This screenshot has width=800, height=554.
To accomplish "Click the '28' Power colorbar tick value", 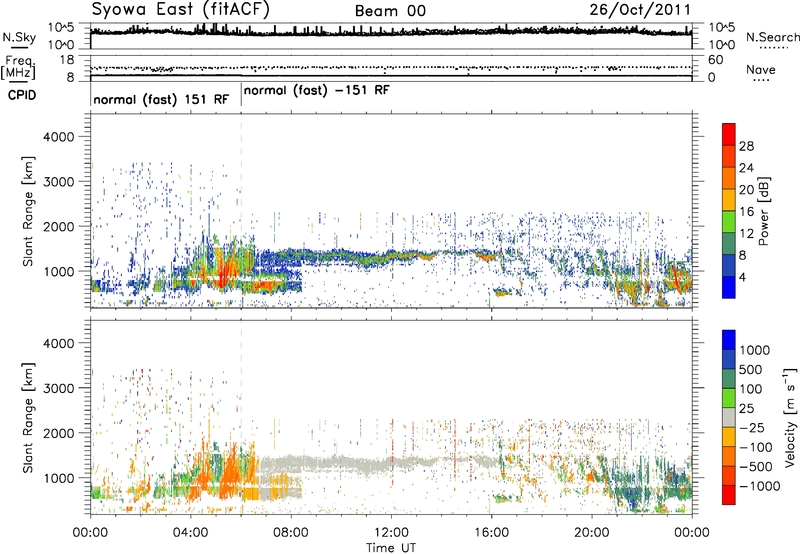I will tap(746, 146).
